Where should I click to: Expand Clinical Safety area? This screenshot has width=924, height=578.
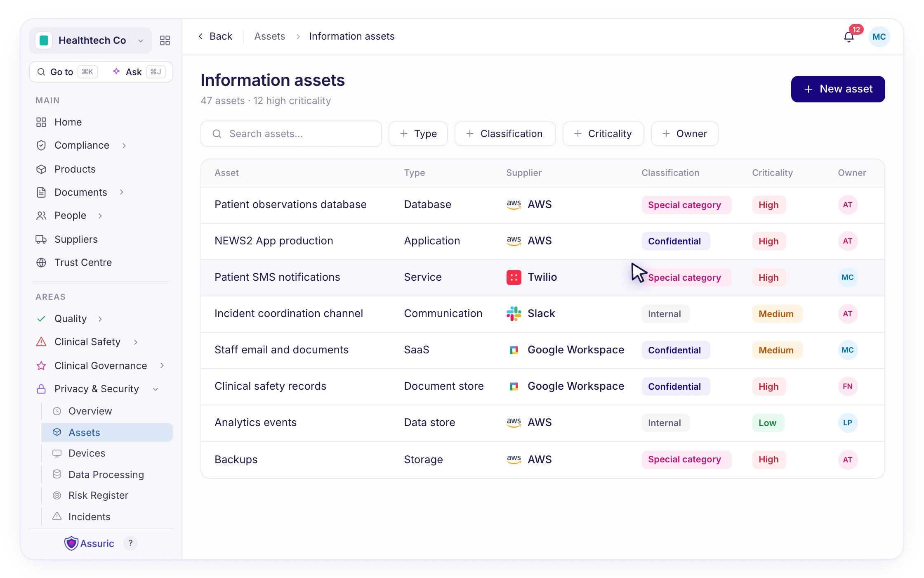tap(136, 342)
